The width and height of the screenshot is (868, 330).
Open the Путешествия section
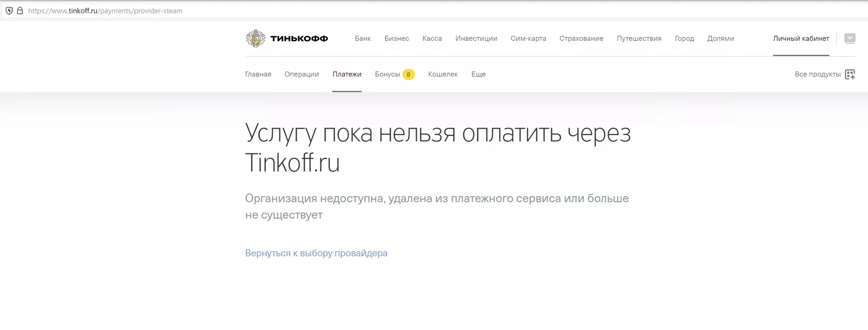click(x=639, y=38)
